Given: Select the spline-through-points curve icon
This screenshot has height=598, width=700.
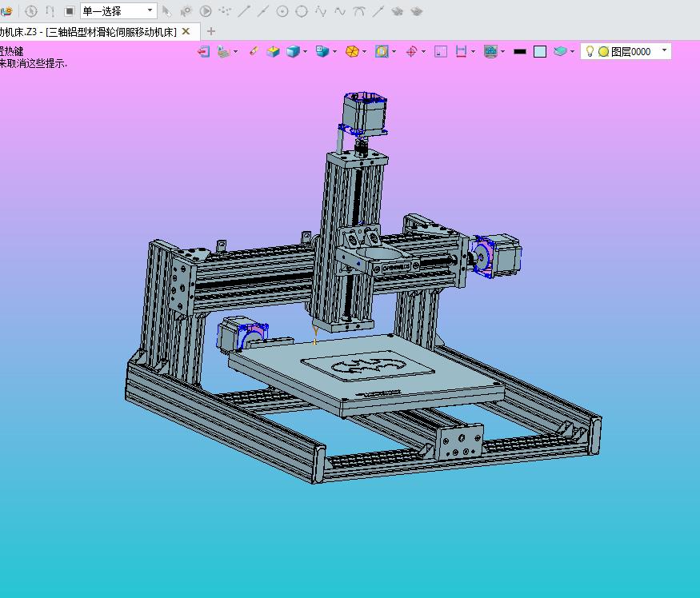Looking at the screenshot, I should coord(321,10).
